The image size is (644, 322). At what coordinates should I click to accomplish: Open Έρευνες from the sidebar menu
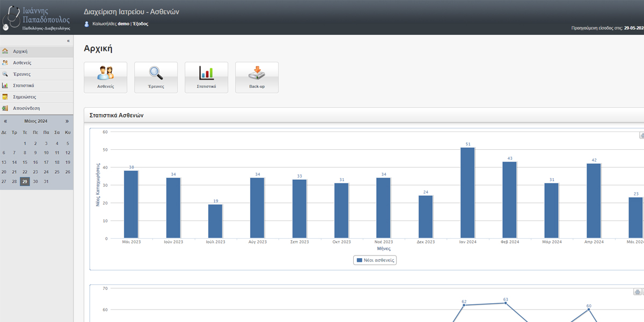pyautogui.click(x=36, y=74)
